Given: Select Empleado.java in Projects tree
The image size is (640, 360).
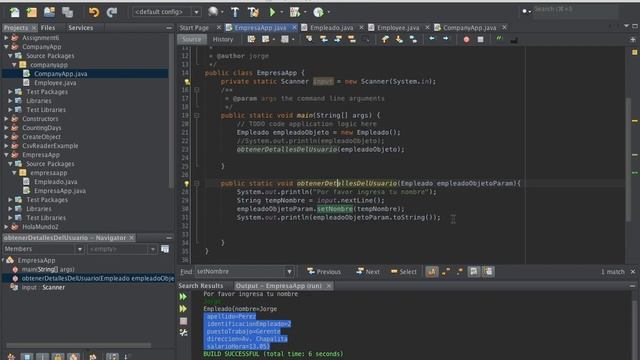Looking at the screenshot, I should click(x=56, y=182).
